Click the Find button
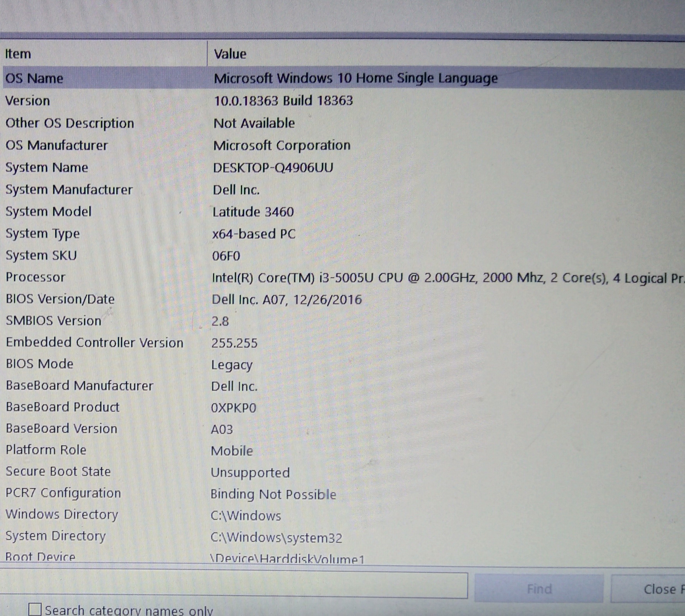Viewport: 685px width, 616px height. 539,589
